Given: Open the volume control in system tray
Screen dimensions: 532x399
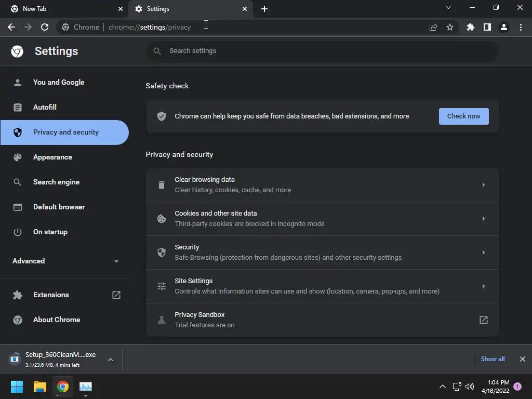Looking at the screenshot, I should point(470,387).
